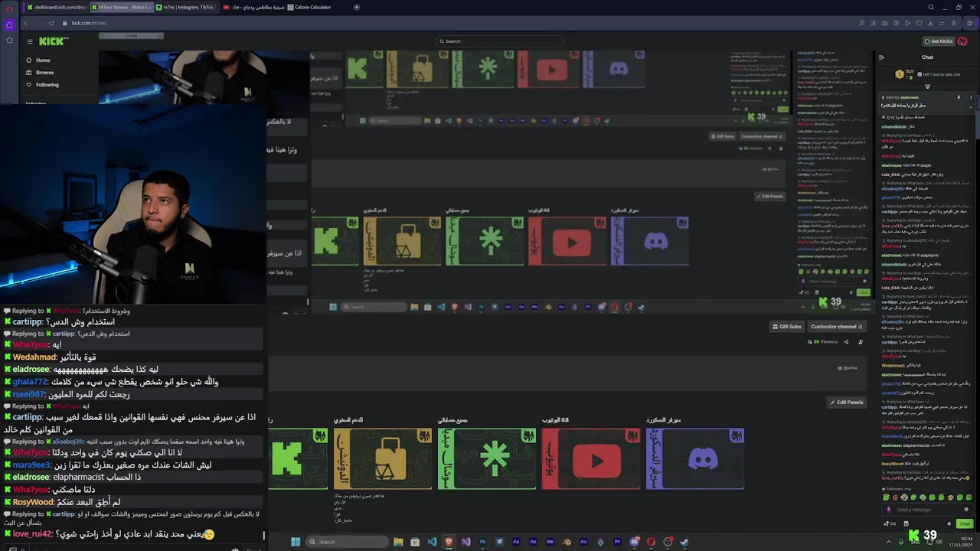This screenshot has width=980, height=551.
Task: Open Premiere Pro from the taskbar
Action: pyautogui.click(x=617, y=542)
